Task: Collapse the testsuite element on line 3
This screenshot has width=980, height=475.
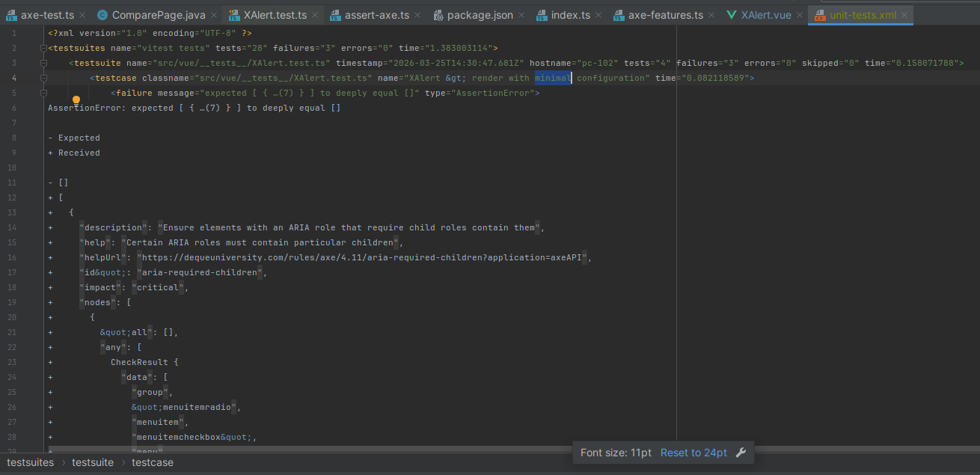Action: pos(43,64)
